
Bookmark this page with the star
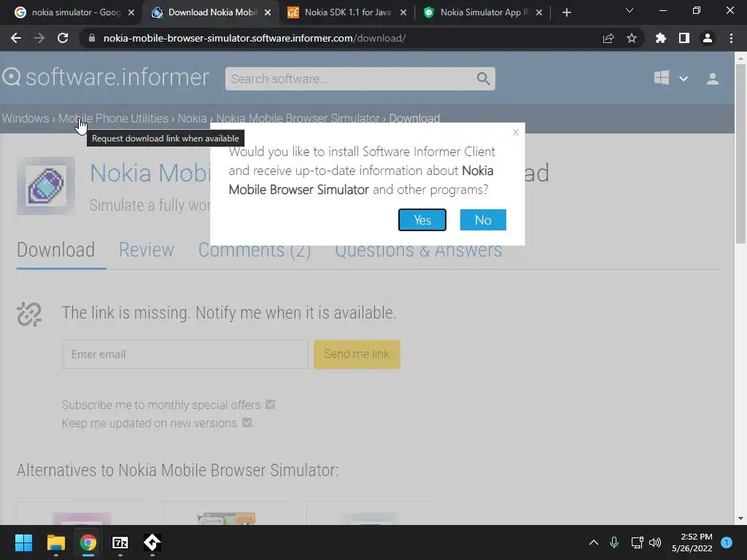tap(632, 38)
